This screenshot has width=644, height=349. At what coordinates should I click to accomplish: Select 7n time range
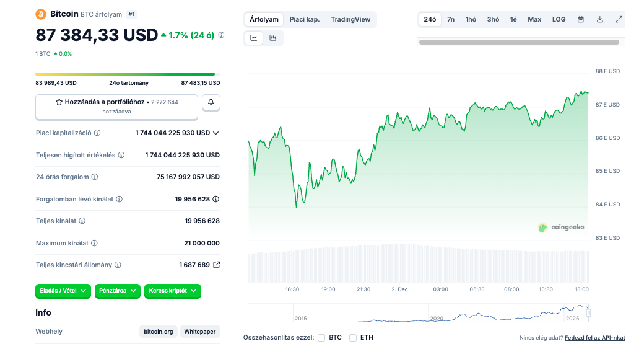(451, 19)
